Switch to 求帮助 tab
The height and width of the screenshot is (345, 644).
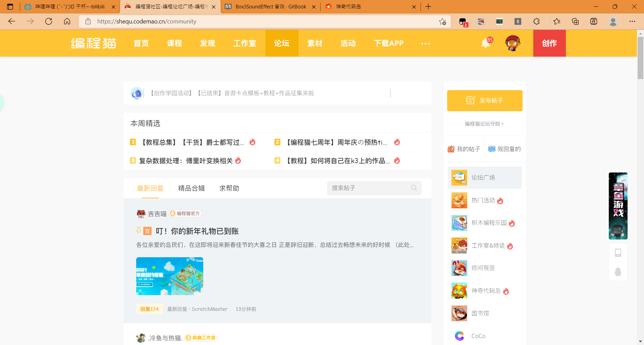pyautogui.click(x=229, y=188)
